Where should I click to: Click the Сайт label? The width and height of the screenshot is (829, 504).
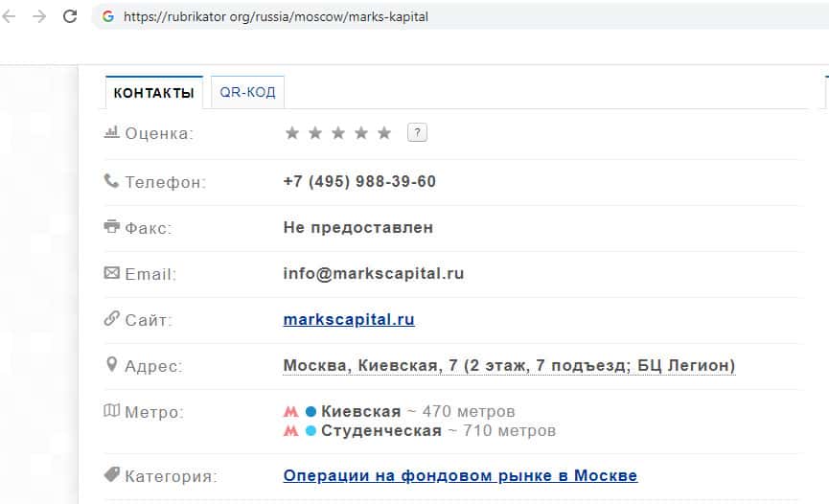click(x=149, y=320)
